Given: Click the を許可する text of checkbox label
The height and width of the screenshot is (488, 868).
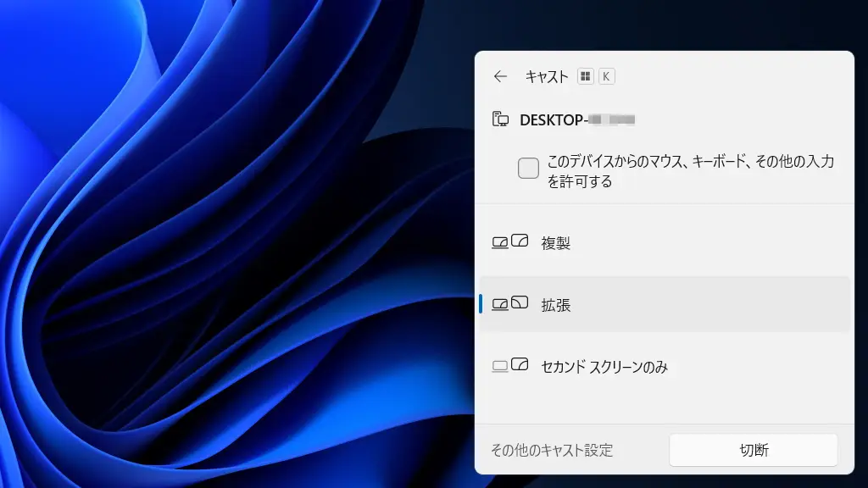Looking at the screenshot, I should (579, 181).
